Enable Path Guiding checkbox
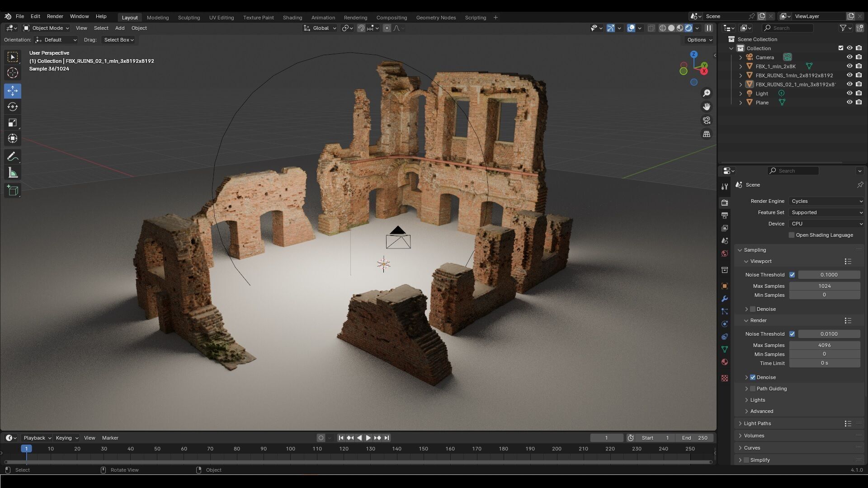The image size is (868, 488). click(x=753, y=389)
